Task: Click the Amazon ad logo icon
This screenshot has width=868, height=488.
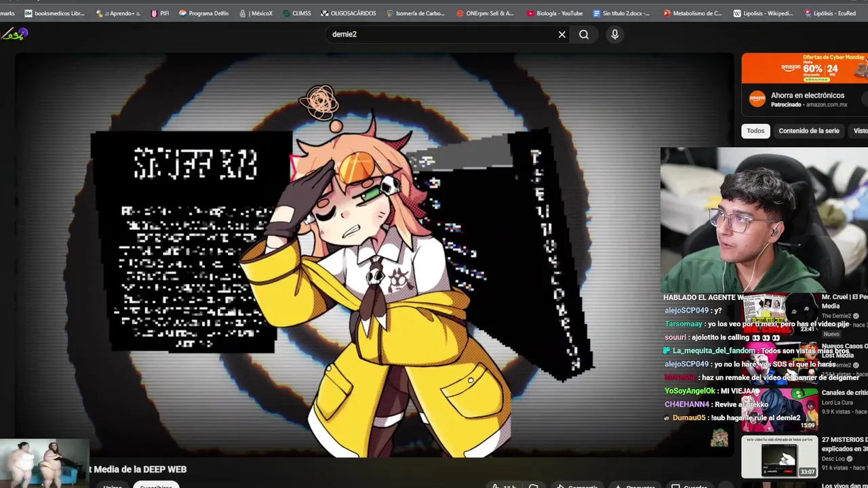Action: 757,99
